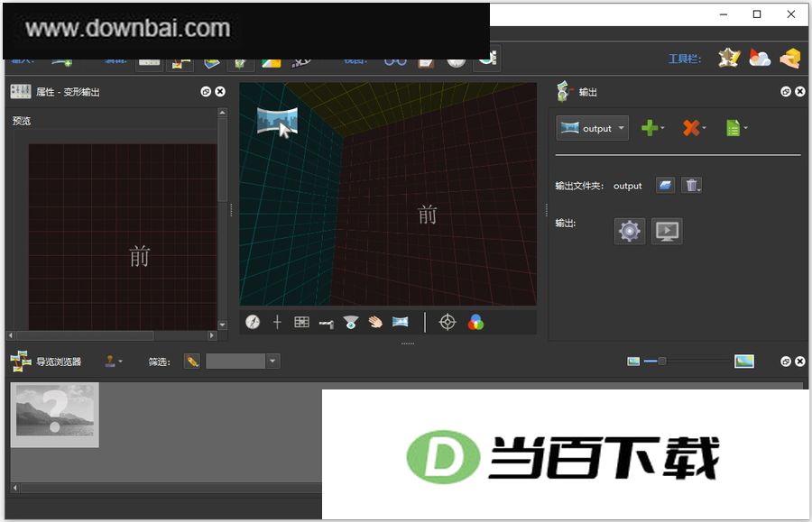Viewport: 812px width, 522px height.
Task: Click Properties horizontal scroll right arrow
Action: pyautogui.click(x=212, y=335)
